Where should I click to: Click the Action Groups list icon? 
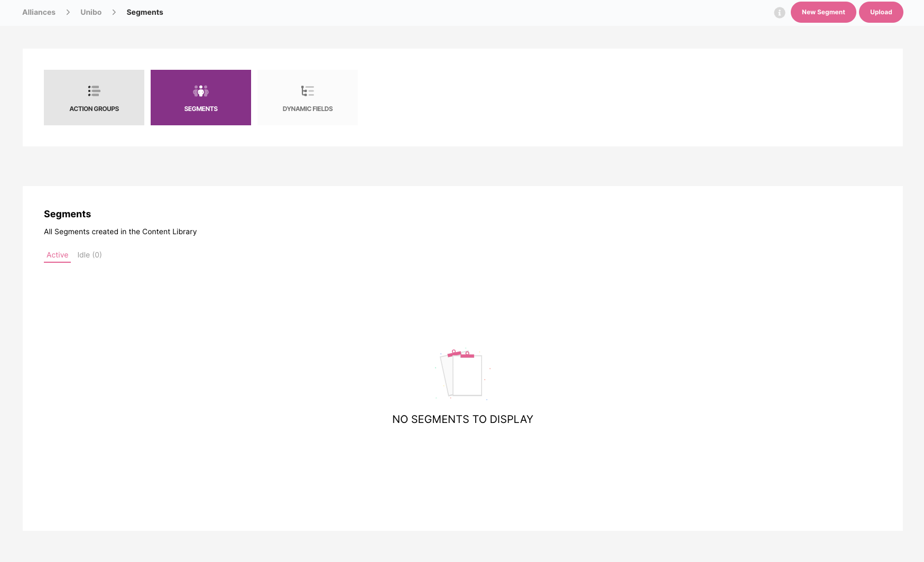pyautogui.click(x=94, y=91)
